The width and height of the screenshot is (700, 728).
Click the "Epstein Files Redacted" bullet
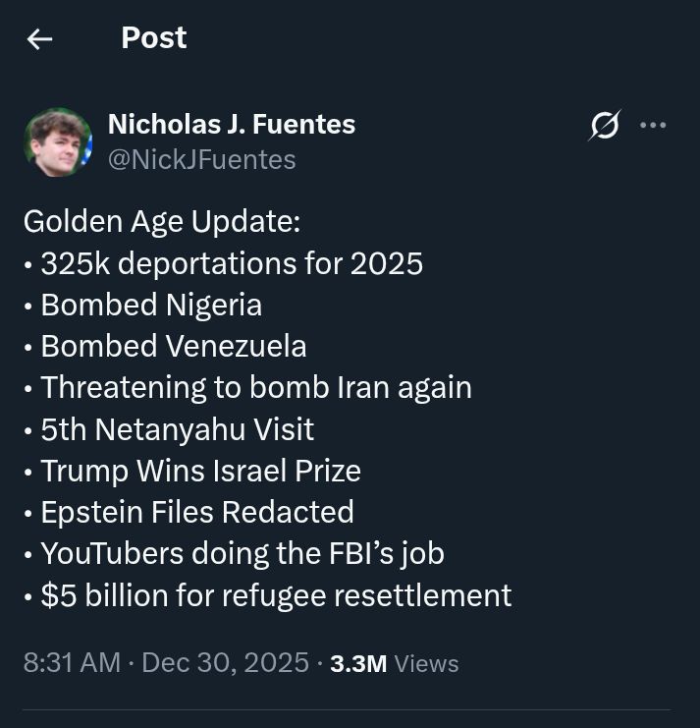197,512
